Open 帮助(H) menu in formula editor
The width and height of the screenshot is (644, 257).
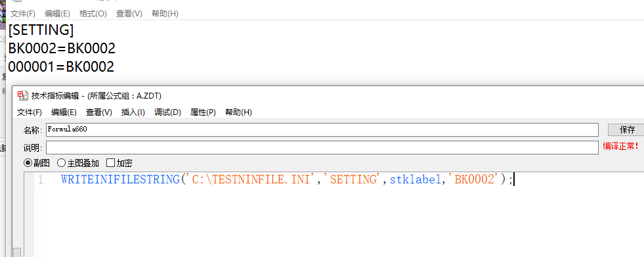[x=238, y=112]
